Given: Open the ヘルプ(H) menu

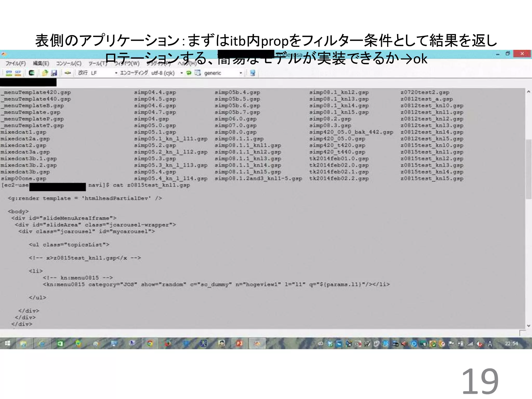Looking at the screenshot, I should click(x=187, y=63).
